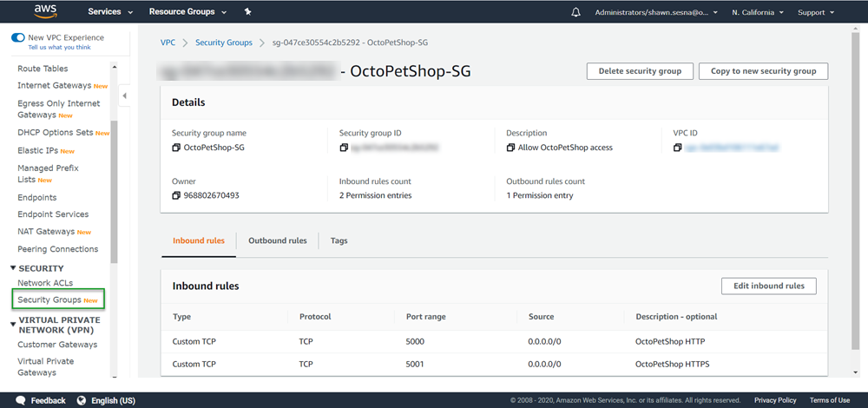Copy the VPC ID value
Image resolution: width=868 pixels, height=408 pixels.
tap(678, 148)
